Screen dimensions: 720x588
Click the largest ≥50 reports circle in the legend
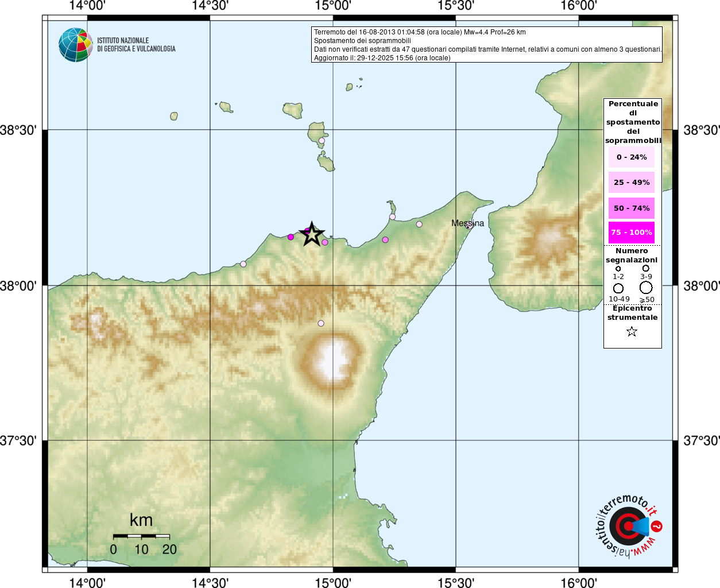[646, 288]
